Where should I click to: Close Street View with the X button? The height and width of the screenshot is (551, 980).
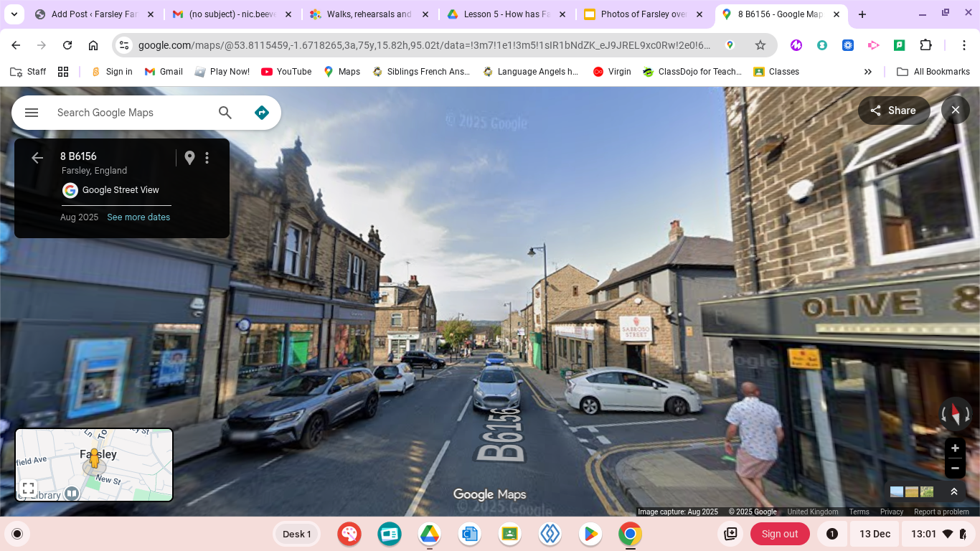click(955, 110)
